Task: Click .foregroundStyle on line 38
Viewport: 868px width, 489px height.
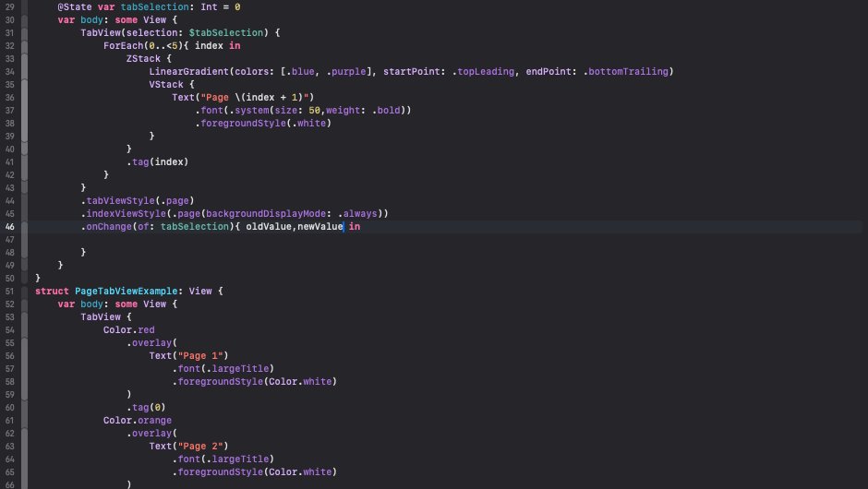Action: click(240, 124)
